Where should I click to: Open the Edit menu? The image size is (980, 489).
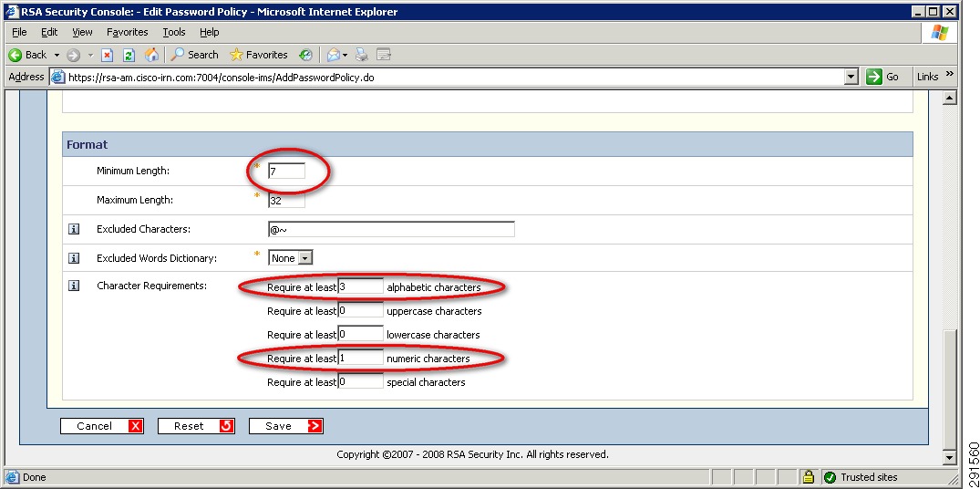pyautogui.click(x=49, y=32)
